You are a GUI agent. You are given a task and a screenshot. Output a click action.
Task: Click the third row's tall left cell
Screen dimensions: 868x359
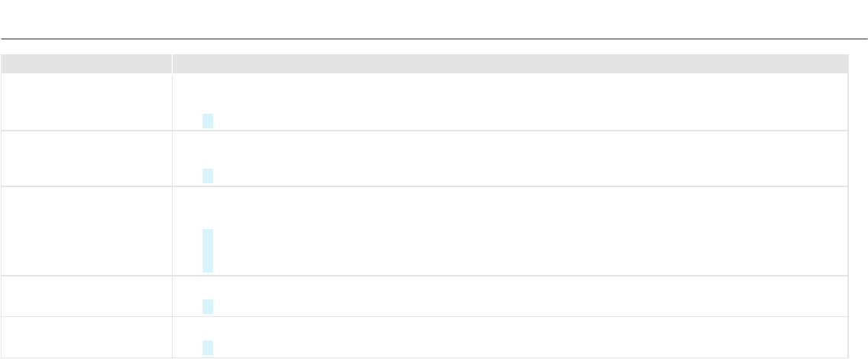(x=86, y=231)
